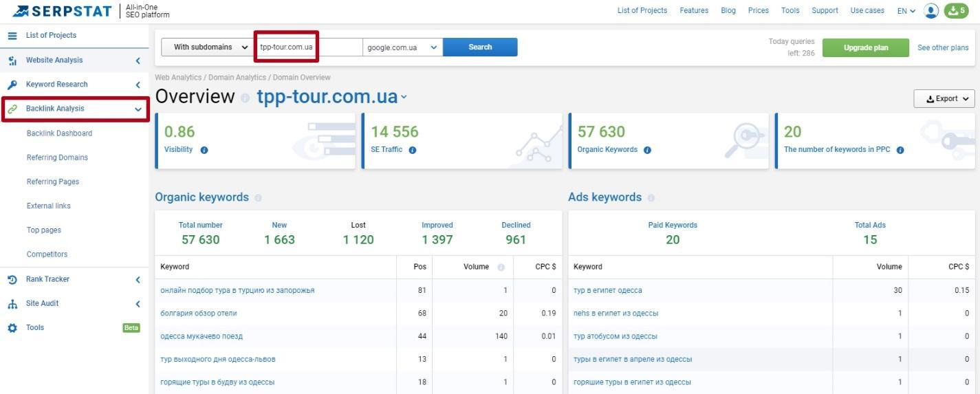980x394 pixels.
Task: Open the google.com.ua search engine dropdown
Action: click(x=402, y=47)
